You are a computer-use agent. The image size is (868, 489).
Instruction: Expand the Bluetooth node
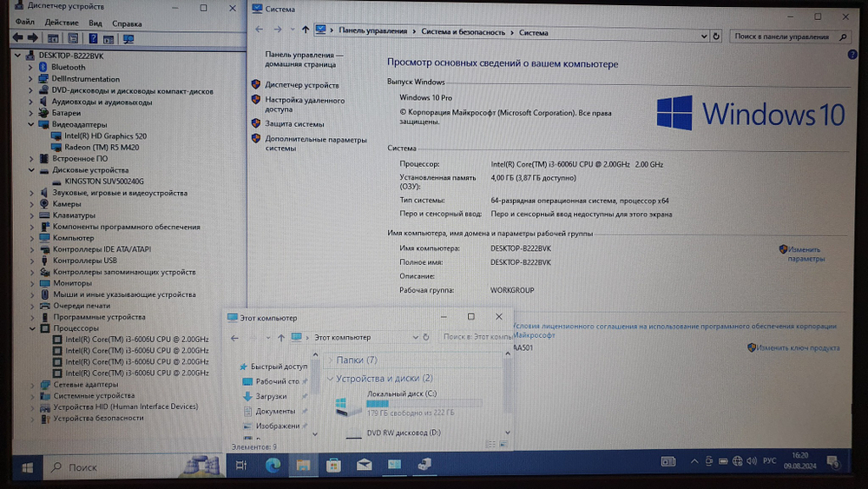[x=30, y=67]
